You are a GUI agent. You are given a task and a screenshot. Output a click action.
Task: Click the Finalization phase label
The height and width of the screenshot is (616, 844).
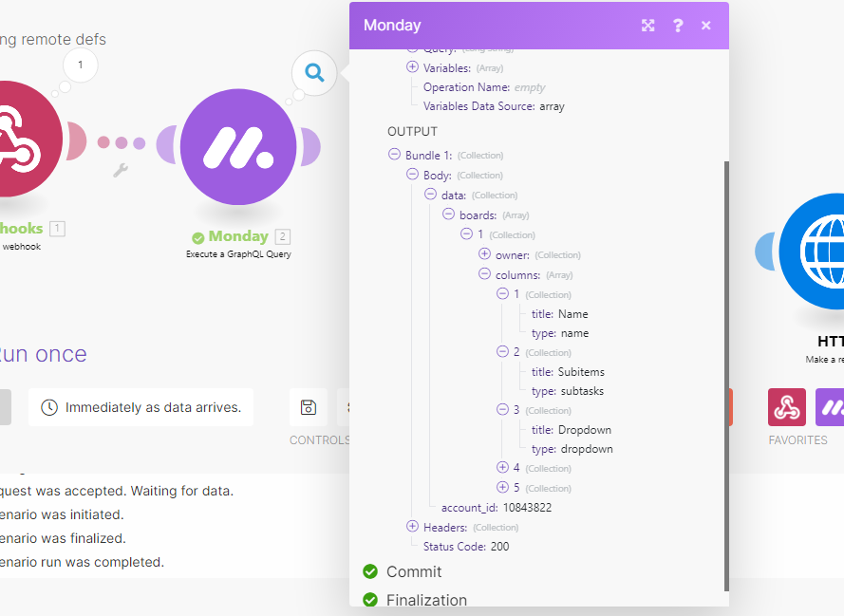tap(427, 600)
